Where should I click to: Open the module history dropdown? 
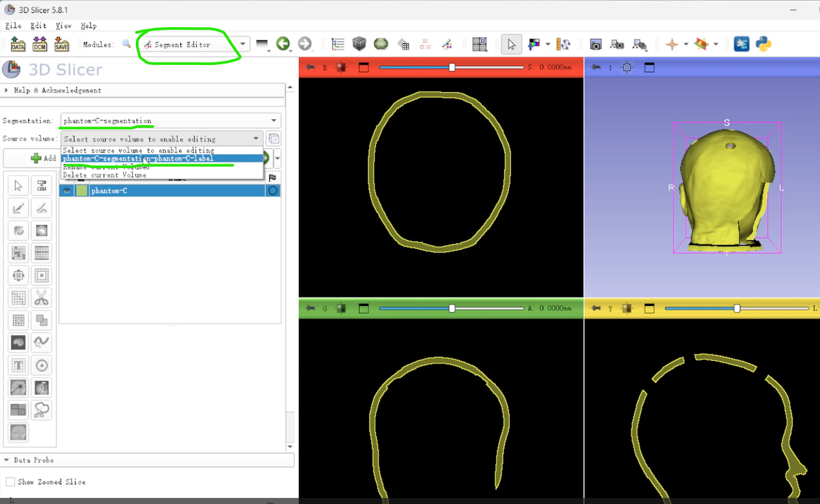coord(263,44)
